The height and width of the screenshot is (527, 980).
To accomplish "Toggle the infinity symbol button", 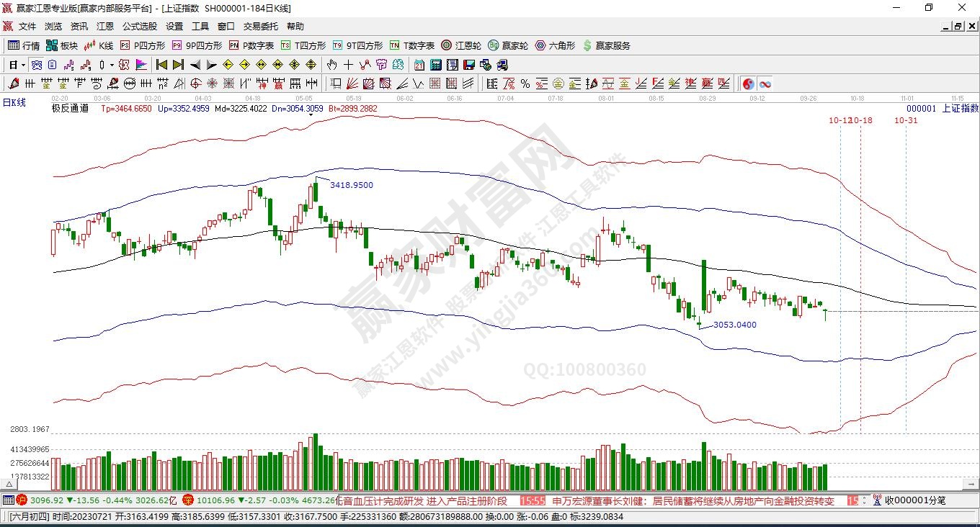I will 765,84.
